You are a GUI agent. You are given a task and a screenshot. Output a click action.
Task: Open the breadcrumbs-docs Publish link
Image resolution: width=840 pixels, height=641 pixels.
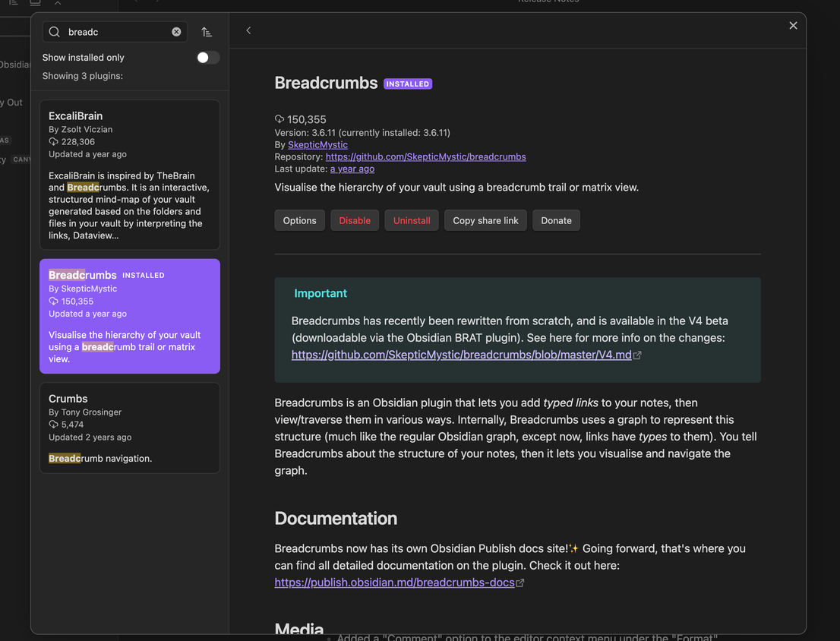(x=394, y=583)
